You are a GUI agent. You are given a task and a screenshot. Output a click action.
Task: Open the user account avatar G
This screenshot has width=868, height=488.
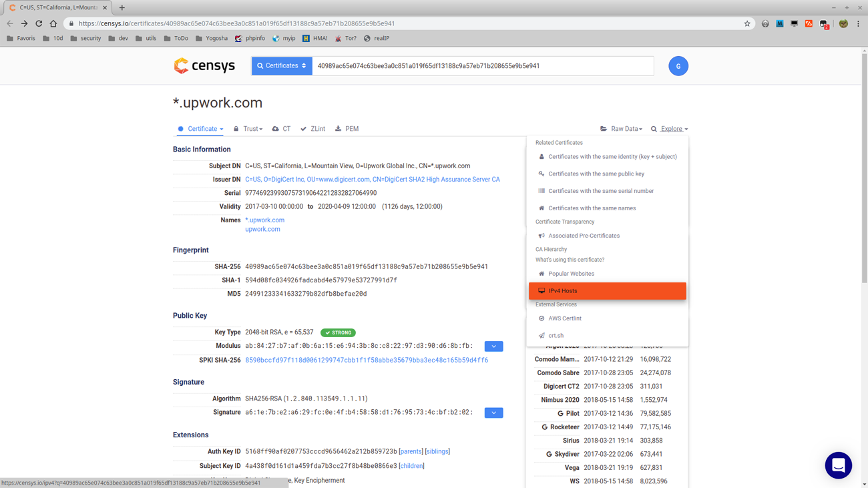(x=678, y=66)
